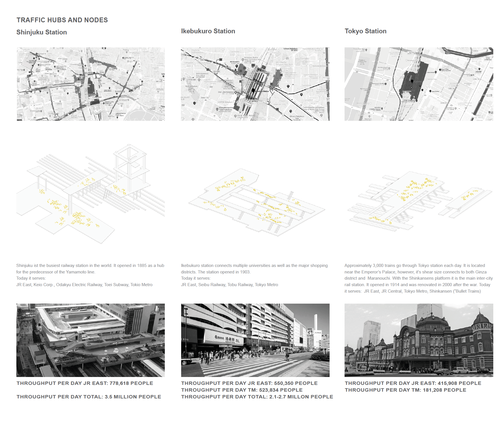Click 'THROUGHPUT PER DAY TOTAL: 2.1-2.7 MILLON PEOPLE'

257,397
